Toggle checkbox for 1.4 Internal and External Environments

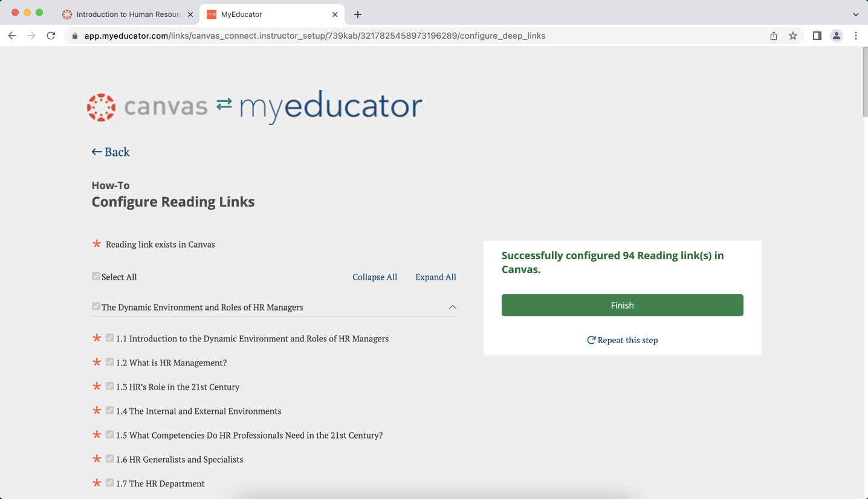(x=109, y=410)
